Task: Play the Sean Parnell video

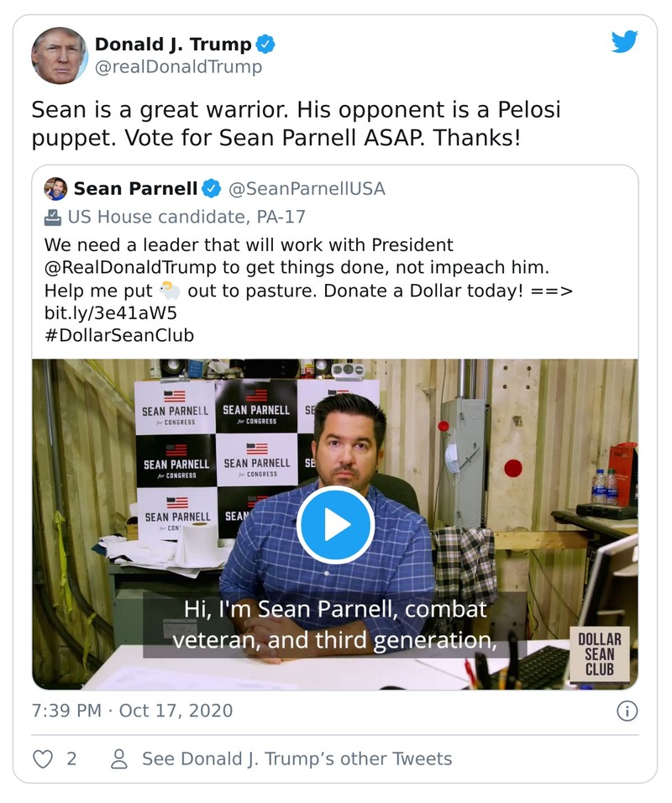Action: tap(335, 524)
